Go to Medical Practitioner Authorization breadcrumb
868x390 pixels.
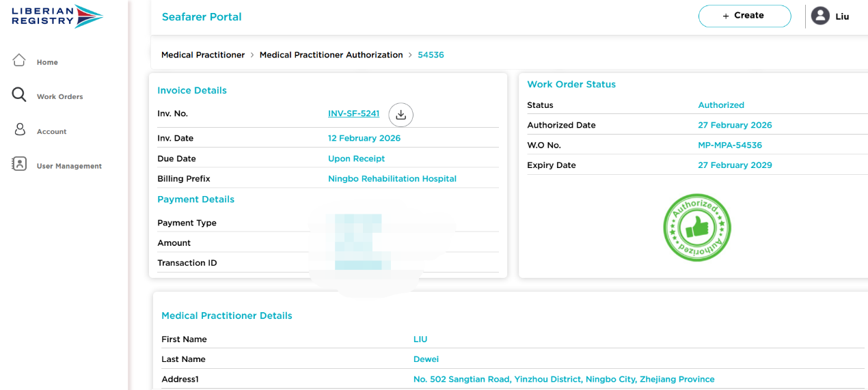tap(331, 55)
